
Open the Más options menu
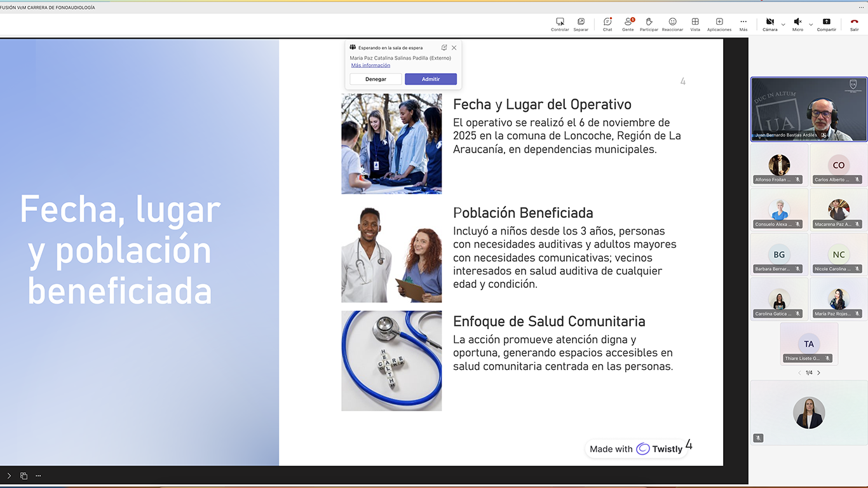743,24
